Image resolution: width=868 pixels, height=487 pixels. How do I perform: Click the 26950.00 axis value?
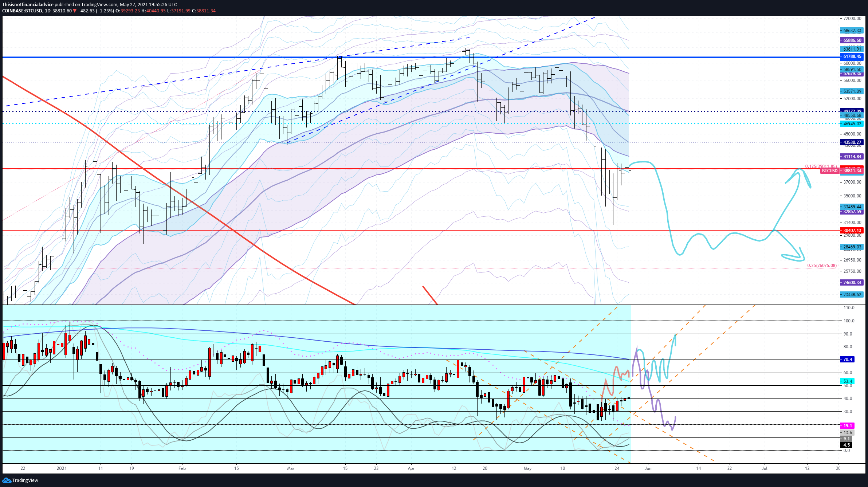coord(852,260)
